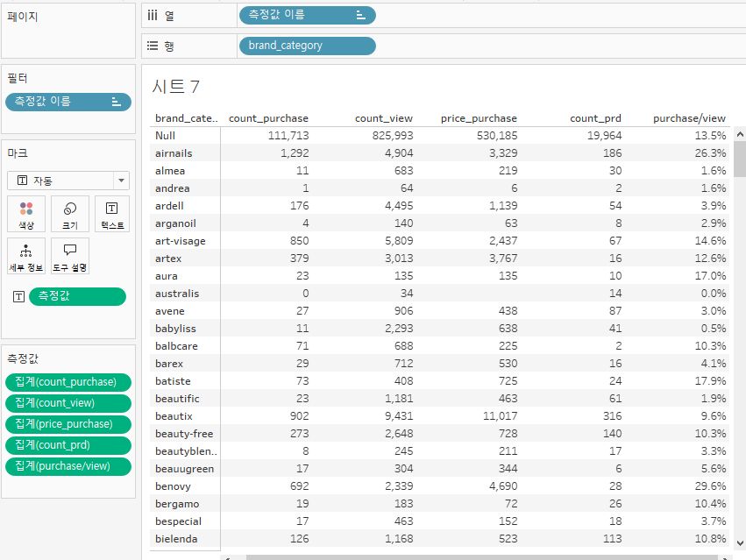Select the batiste row label

[173, 381]
